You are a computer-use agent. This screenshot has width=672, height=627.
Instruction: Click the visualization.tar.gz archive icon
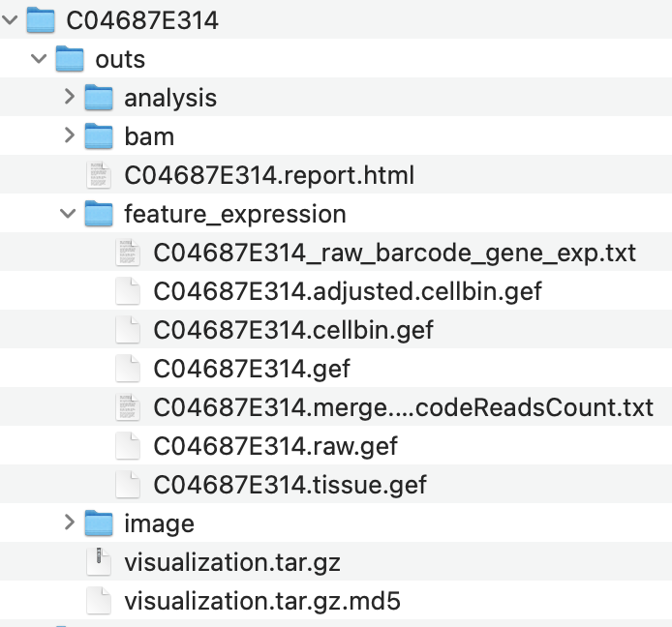coord(99,562)
